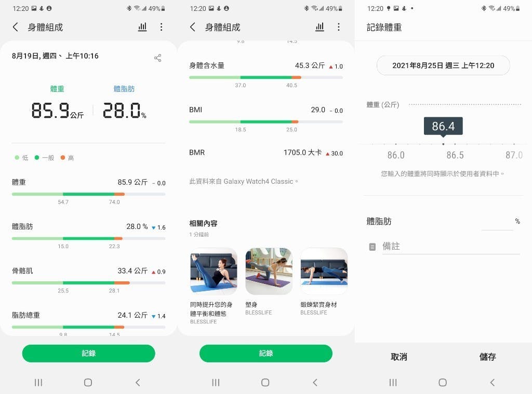Tap the Galaxy Watch4 Classic source note
Screen dimensions: 532x394
click(244, 181)
